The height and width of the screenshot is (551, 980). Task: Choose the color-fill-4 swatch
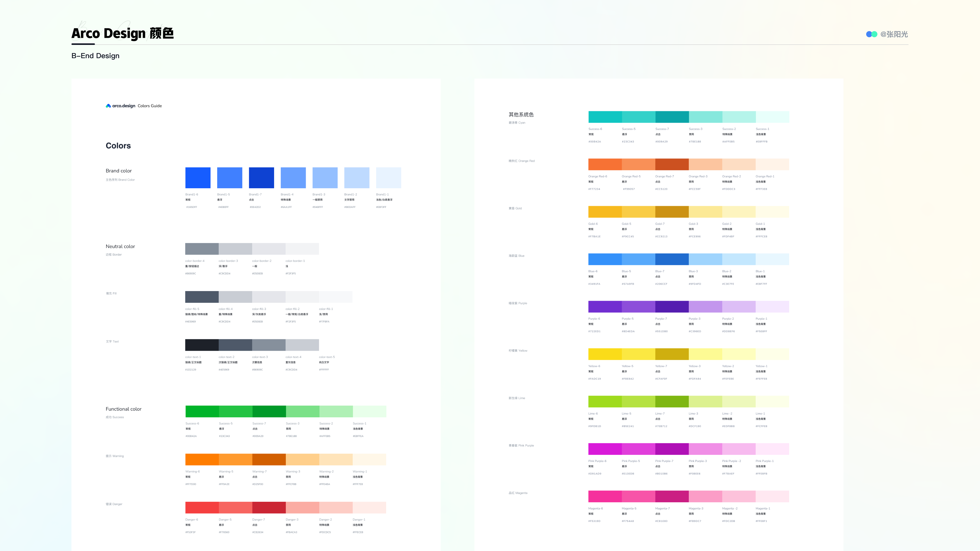pos(236,297)
